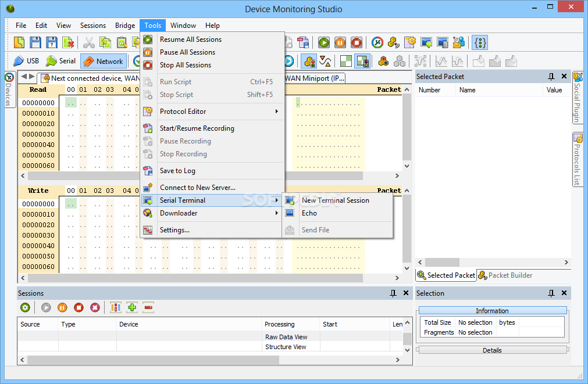Click the table with gear icon
588x384 pixels.
(410, 42)
